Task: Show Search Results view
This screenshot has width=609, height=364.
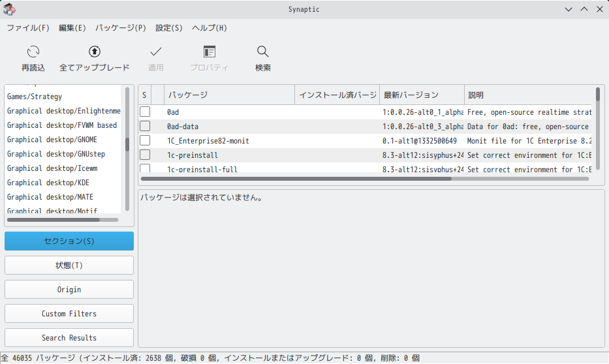Action: pos(69,338)
